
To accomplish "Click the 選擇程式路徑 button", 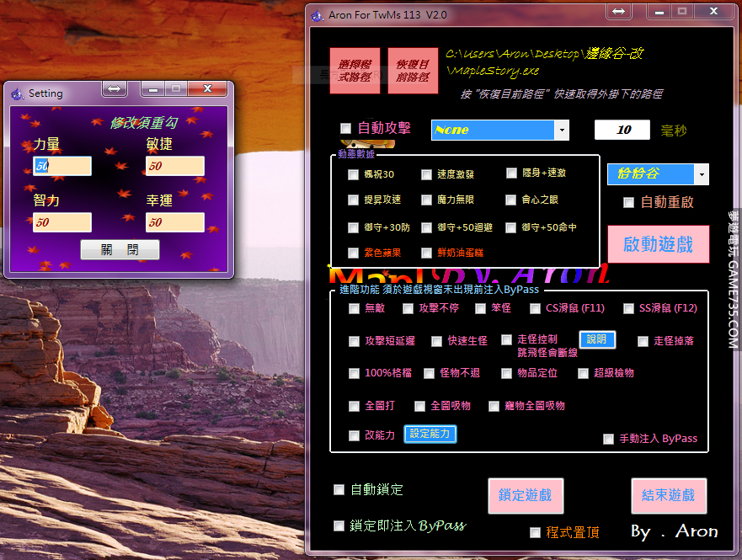I will pos(355,71).
